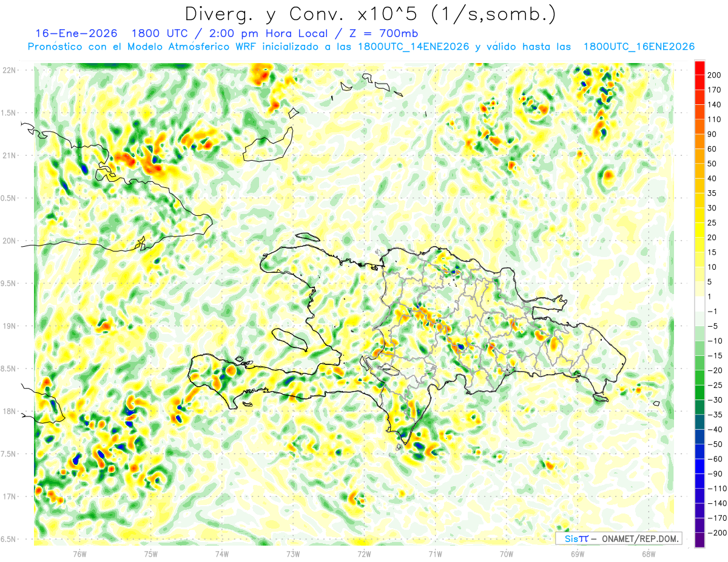Click the '-140' value on the color scale
728x562 pixels.
(716, 503)
